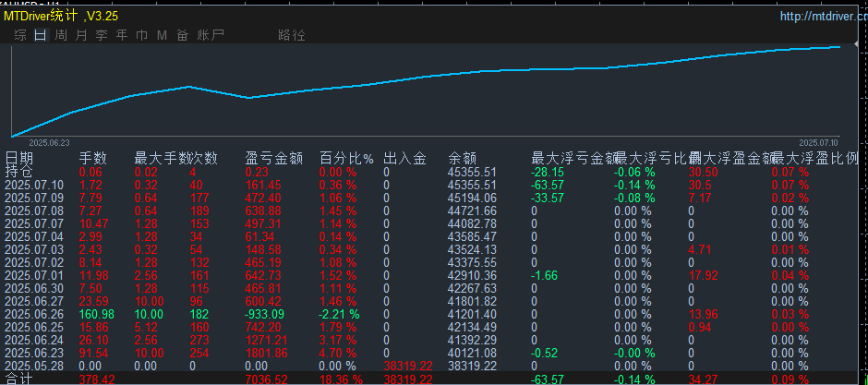Image resolution: width=868 pixels, height=385 pixels.
Task: Click the 13.96 floating profit value
Action: [x=703, y=314]
